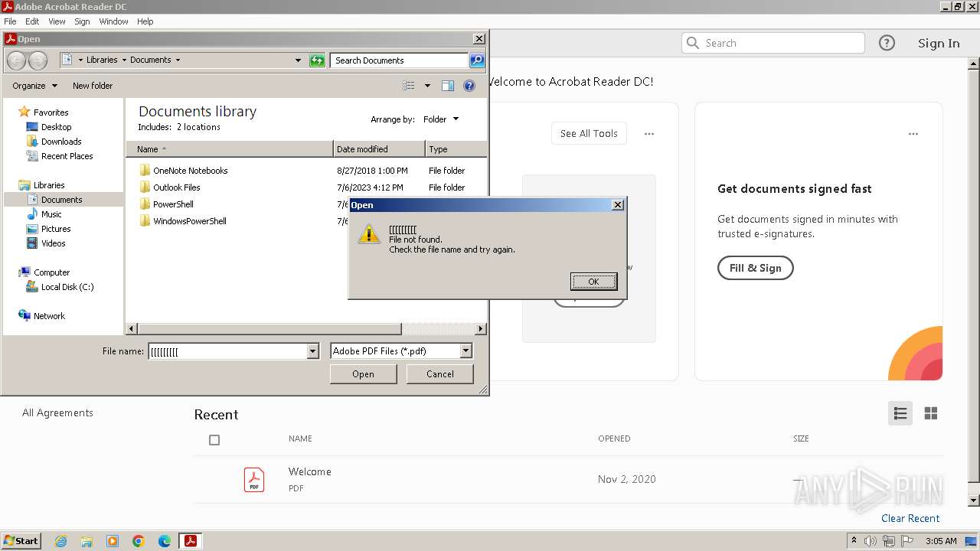Open ellipsis menu beside See All Tools
Screen dimensions: 980x551
(x=649, y=134)
